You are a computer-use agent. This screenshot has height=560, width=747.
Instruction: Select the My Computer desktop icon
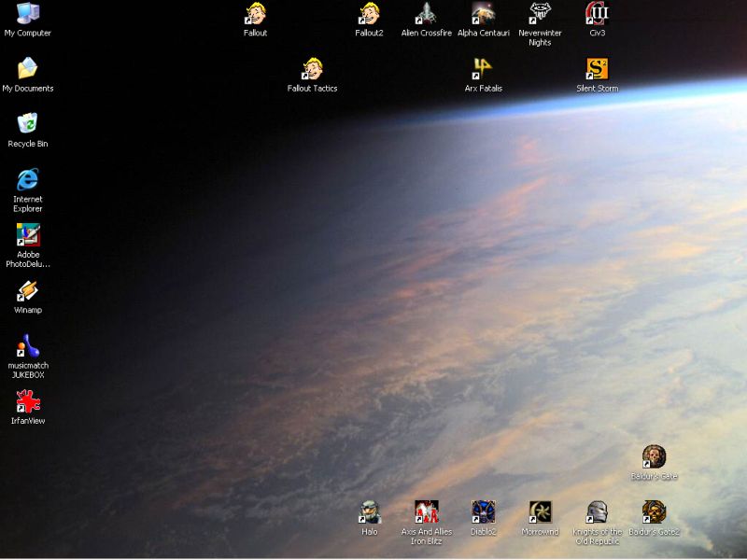pos(28,14)
